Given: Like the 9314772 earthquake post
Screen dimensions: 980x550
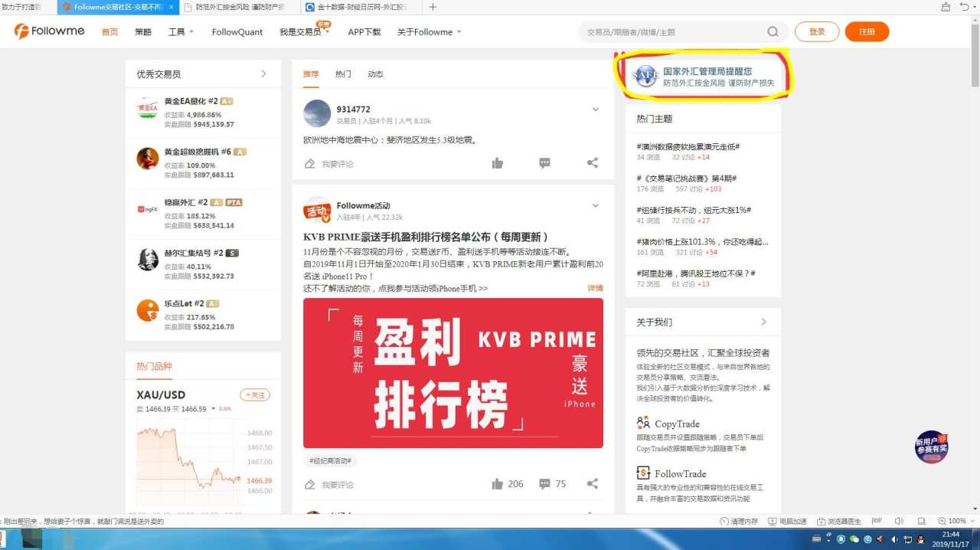Looking at the screenshot, I should 498,163.
